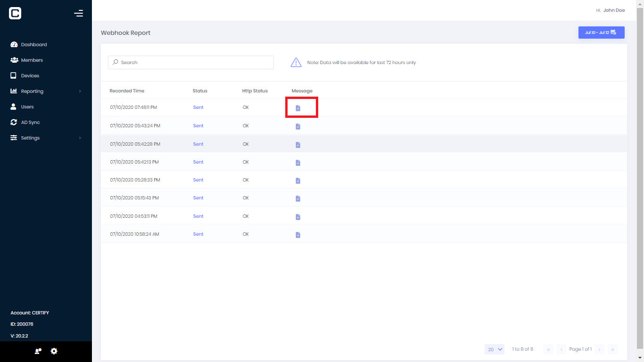
Task: Select the 07/10/2020 05:15:43 PM timestamp
Action: (x=134, y=197)
